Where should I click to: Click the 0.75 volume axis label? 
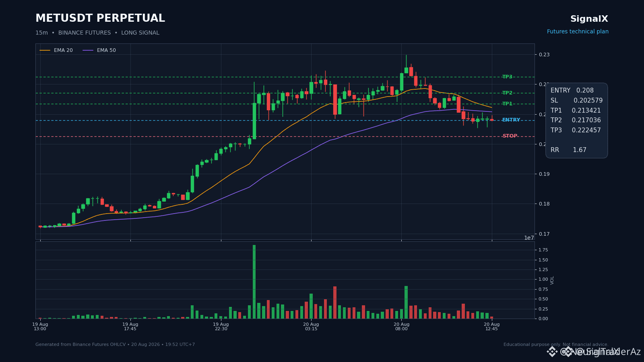click(543, 290)
